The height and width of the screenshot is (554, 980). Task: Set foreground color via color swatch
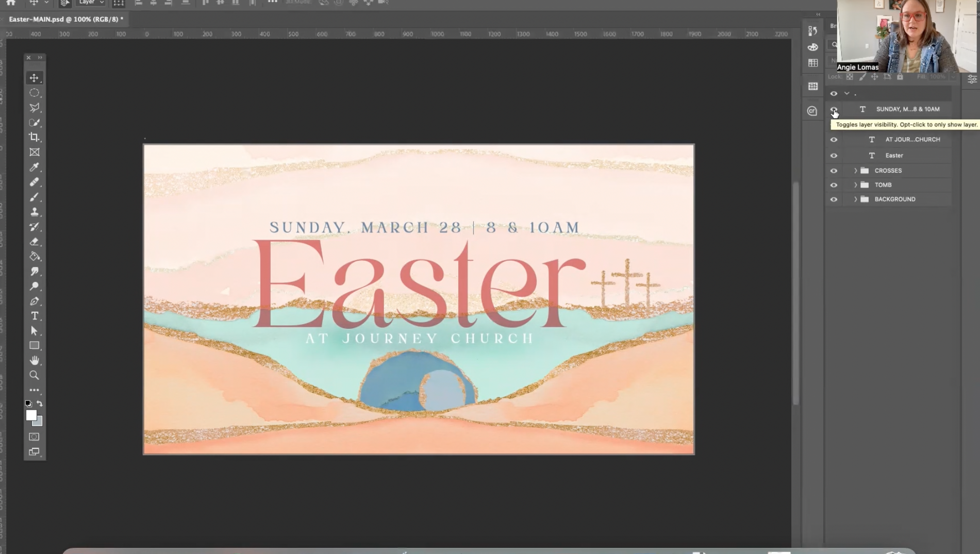(31, 415)
